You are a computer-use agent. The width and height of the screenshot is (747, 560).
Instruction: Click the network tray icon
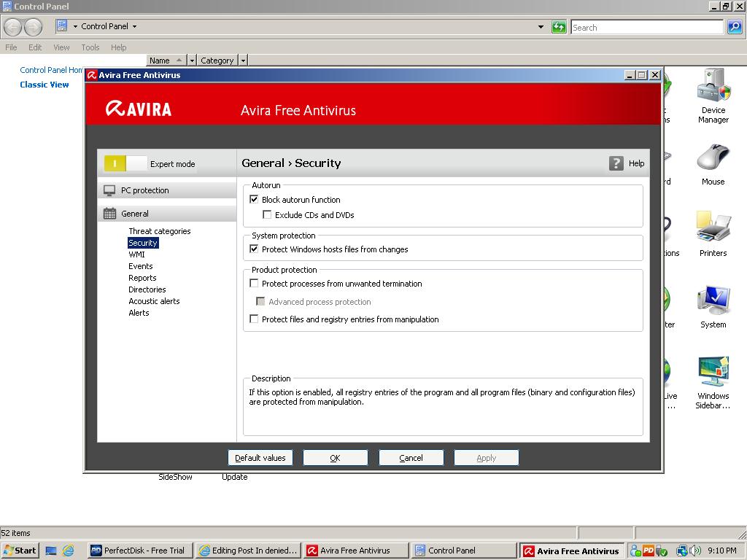(x=682, y=551)
